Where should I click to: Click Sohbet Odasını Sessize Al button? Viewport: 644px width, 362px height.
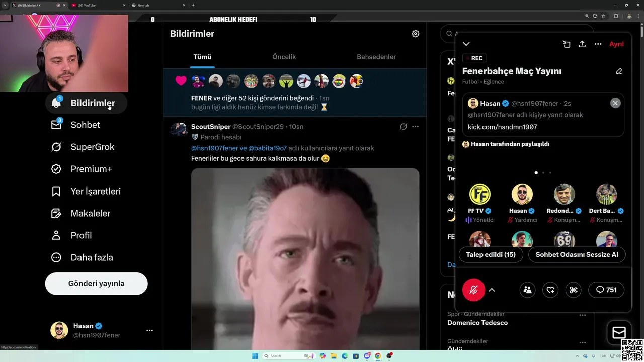pyautogui.click(x=577, y=254)
